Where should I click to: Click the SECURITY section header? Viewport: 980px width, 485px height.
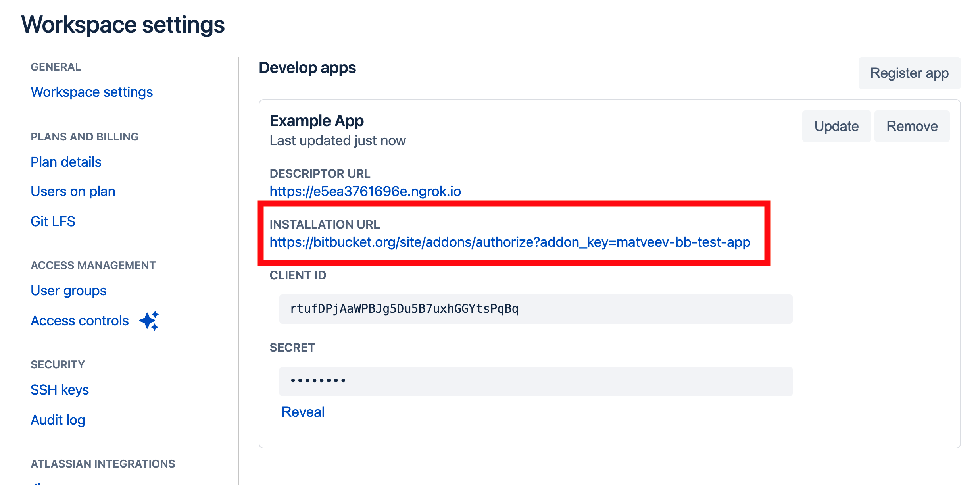point(58,364)
